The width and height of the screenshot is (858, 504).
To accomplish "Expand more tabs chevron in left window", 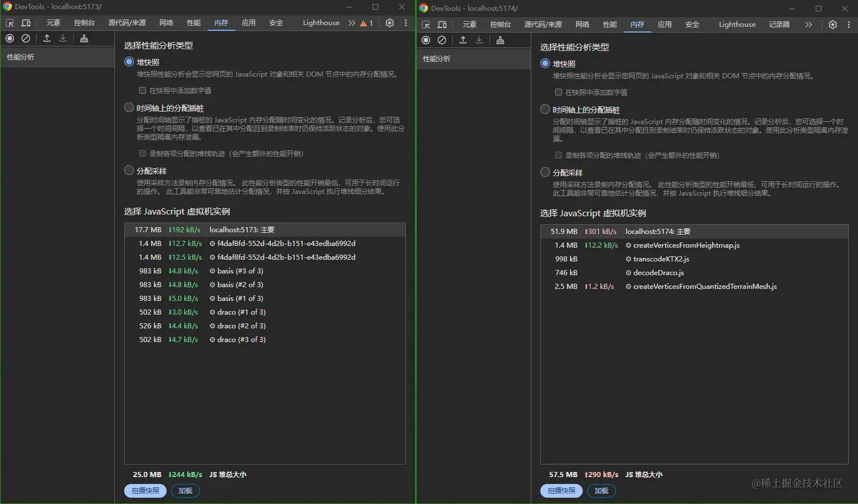I will coord(351,23).
